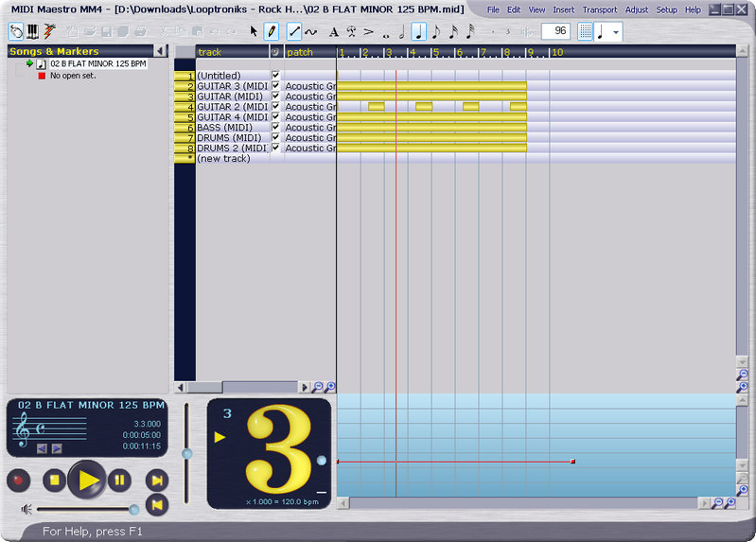
Task: Click the (new track) row
Action: point(223,158)
